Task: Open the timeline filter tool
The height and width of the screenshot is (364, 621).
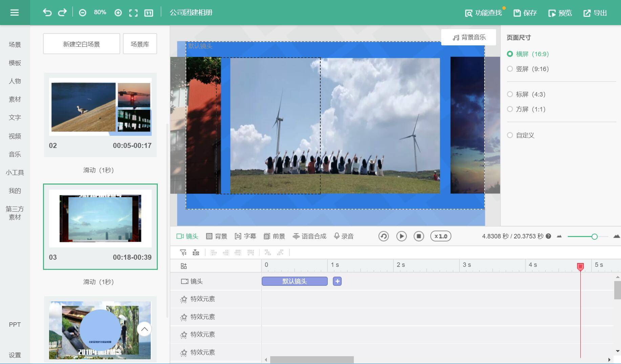Action: (183, 252)
